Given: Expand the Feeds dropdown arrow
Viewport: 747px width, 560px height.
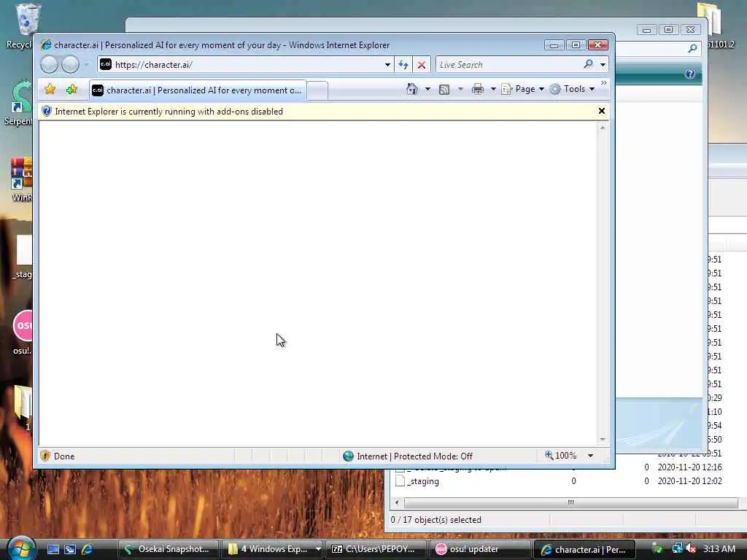Looking at the screenshot, I should click(460, 89).
